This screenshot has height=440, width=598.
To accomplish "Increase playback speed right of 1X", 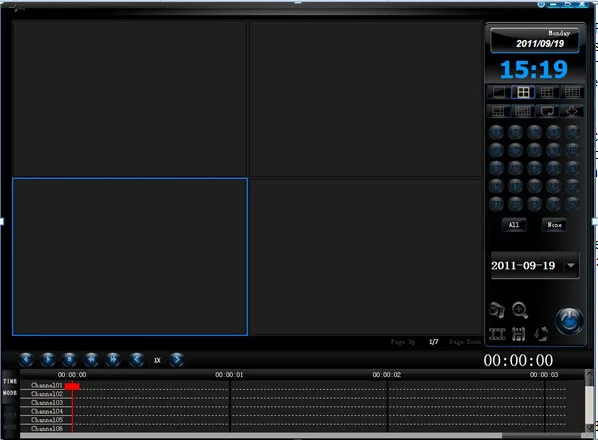I will click(x=177, y=360).
